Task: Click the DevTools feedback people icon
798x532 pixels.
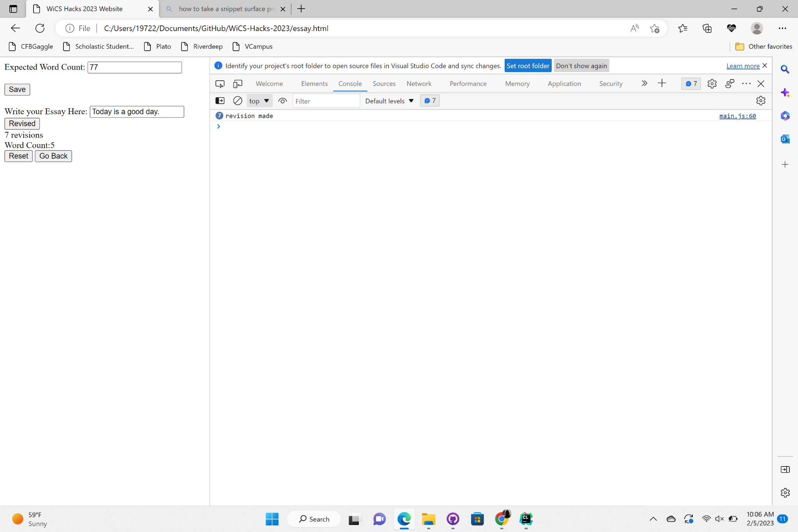Action: point(730,84)
